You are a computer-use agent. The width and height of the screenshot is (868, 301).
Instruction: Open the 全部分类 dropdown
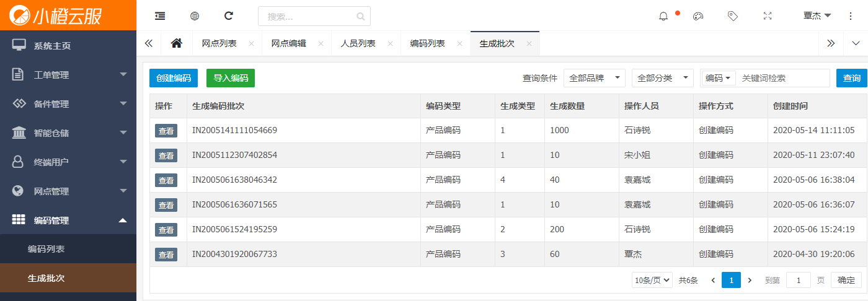click(663, 78)
